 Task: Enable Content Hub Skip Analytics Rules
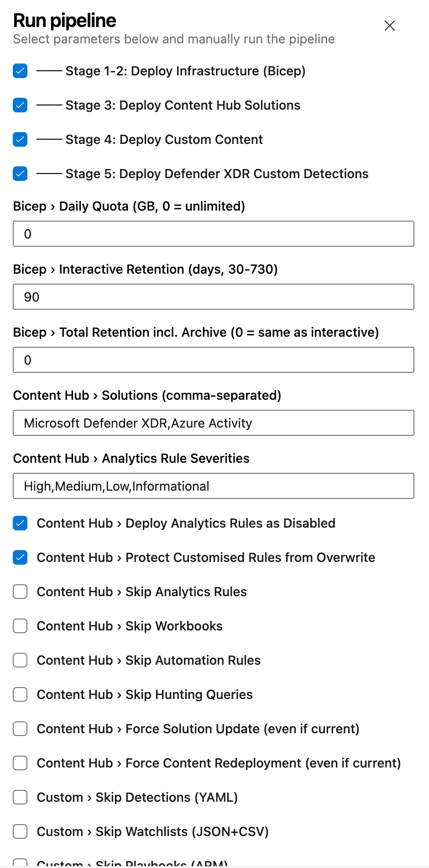point(20,592)
